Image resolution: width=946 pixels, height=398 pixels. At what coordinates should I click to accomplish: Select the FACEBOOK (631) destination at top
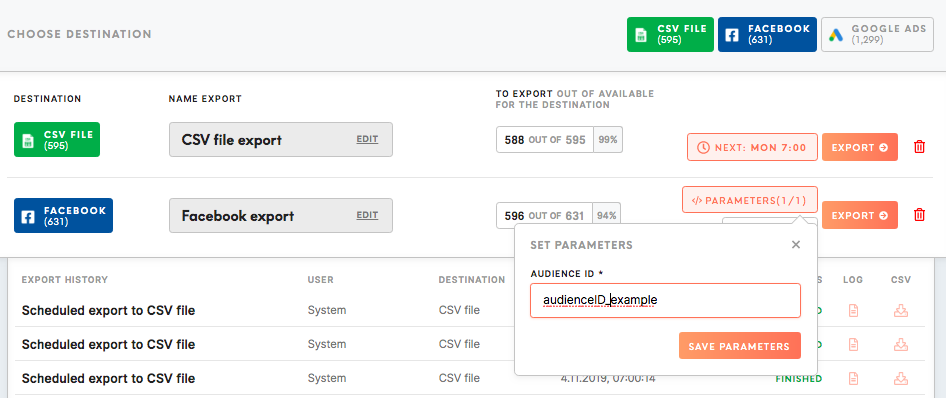point(767,34)
